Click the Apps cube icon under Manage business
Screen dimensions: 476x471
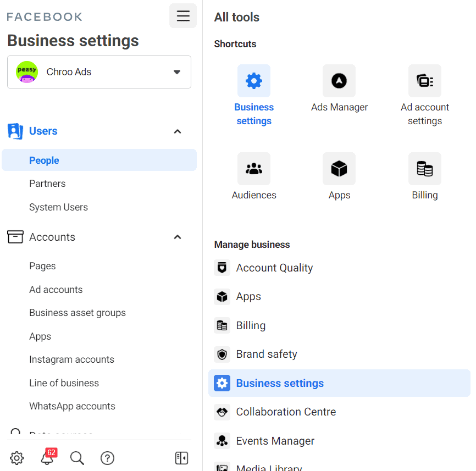coord(222,296)
